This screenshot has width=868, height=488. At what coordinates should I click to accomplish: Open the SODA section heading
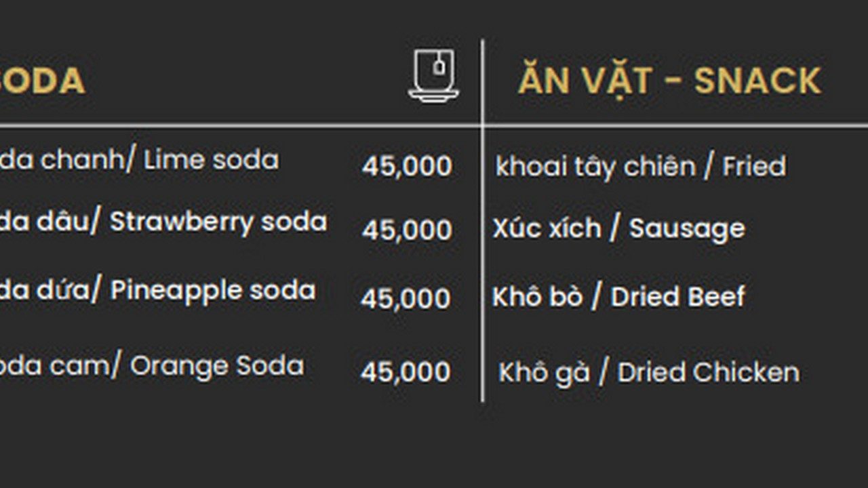[42, 81]
